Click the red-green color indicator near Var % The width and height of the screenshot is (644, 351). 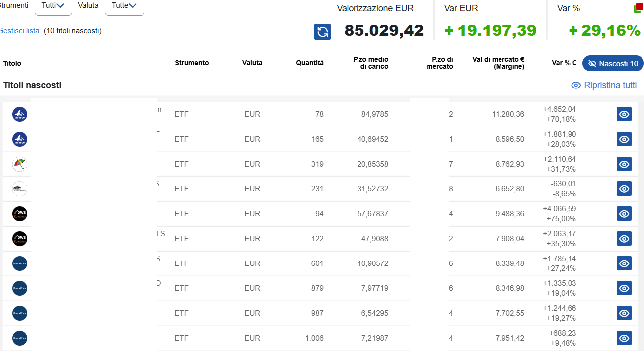click(638, 8)
